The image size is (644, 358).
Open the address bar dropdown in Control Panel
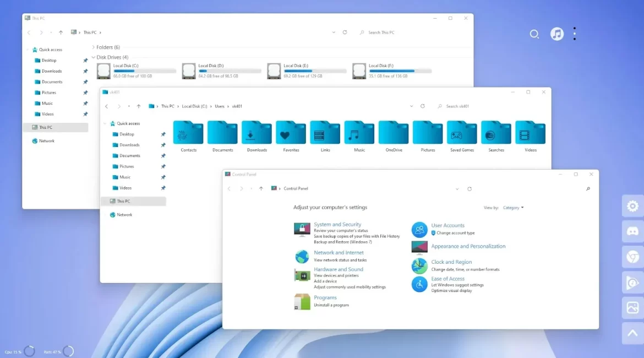click(457, 189)
